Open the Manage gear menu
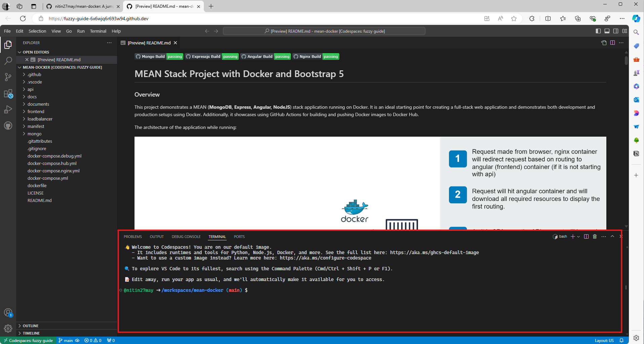Image resolution: width=644 pixels, height=344 pixels. pos(8,329)
